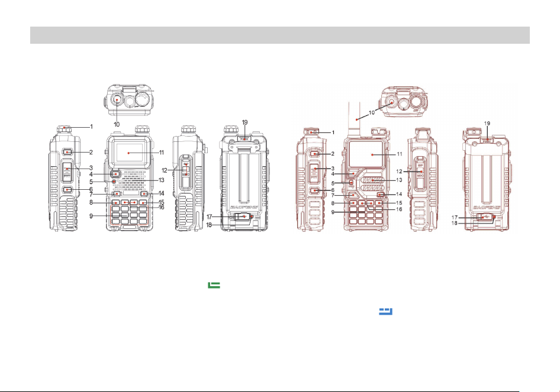The image size is (560, 392).
Task: Click the button labeled 4 on red radio front
Action: (353, 173)
